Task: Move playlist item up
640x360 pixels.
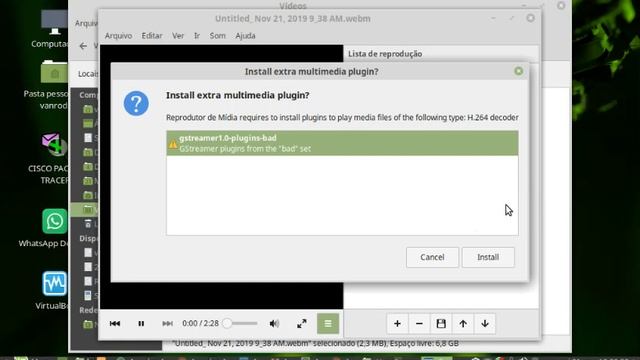Action: click(463, 324)
